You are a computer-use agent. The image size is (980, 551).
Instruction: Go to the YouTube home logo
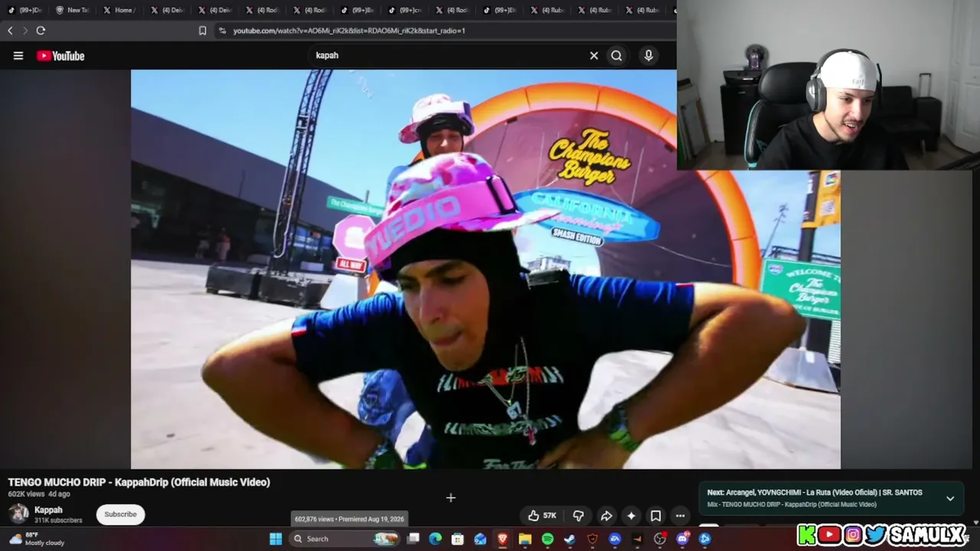tap(60, 56)
